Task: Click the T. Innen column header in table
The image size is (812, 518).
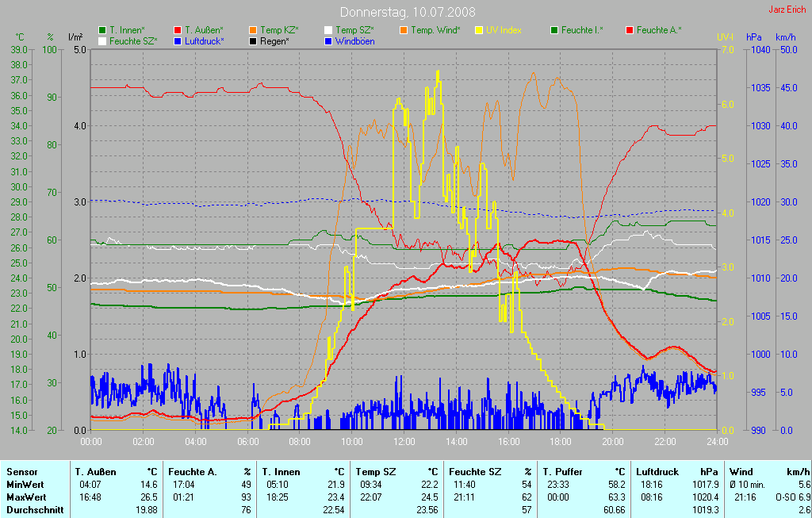Action: click(281, 472)
